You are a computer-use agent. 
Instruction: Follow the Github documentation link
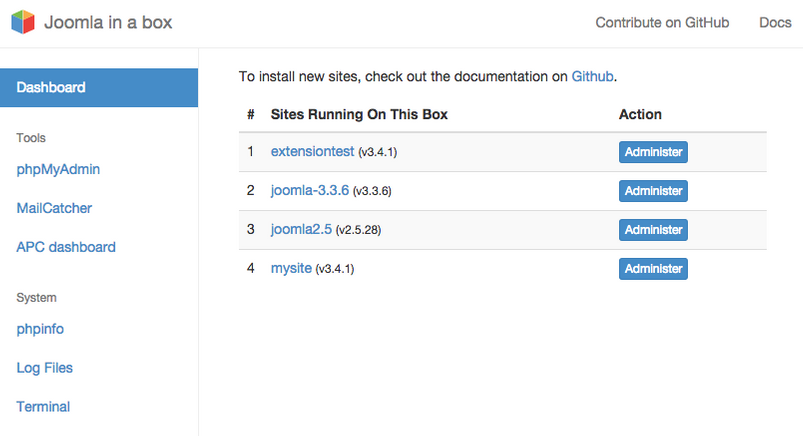tap(593, 76)
